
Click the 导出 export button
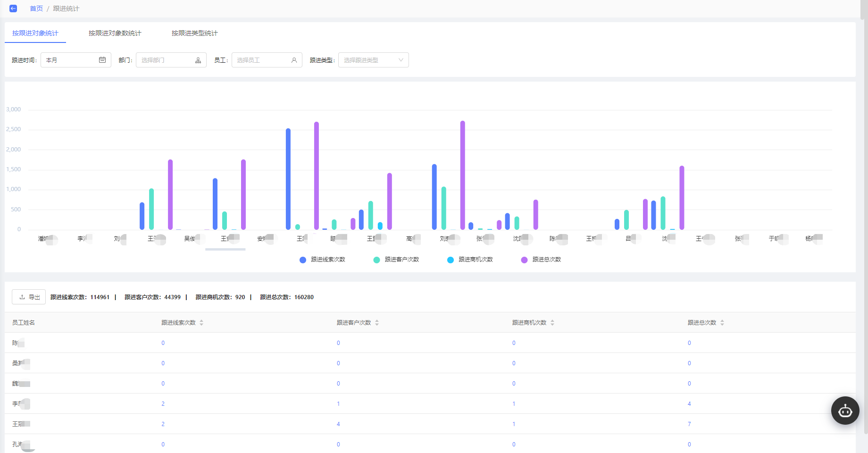[29, 297]
